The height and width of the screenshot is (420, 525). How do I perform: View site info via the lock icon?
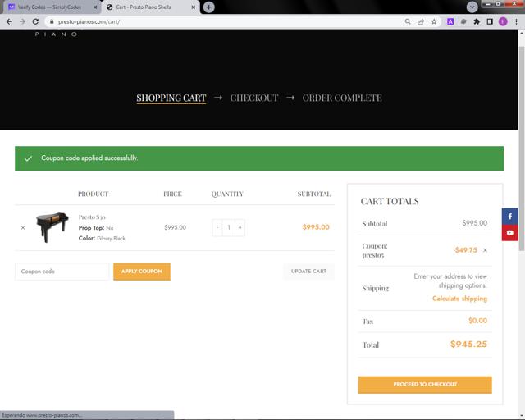coord(52,22)
